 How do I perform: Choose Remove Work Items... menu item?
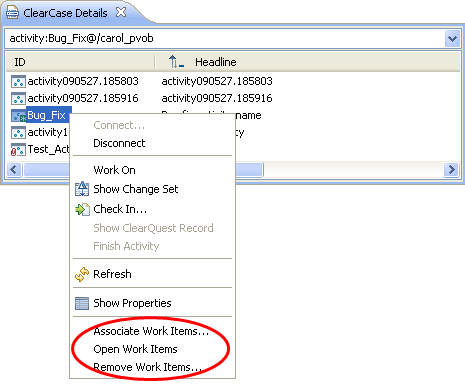[x=147, y=367]
